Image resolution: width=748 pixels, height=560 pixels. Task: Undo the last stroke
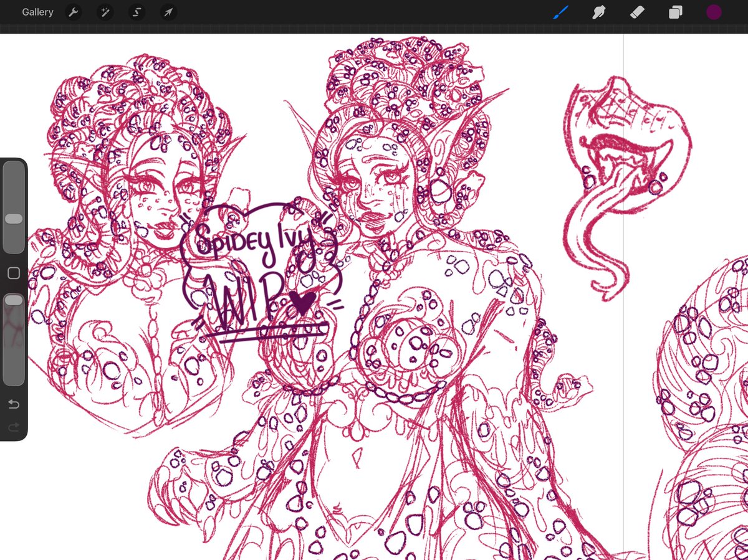(13, 405)
